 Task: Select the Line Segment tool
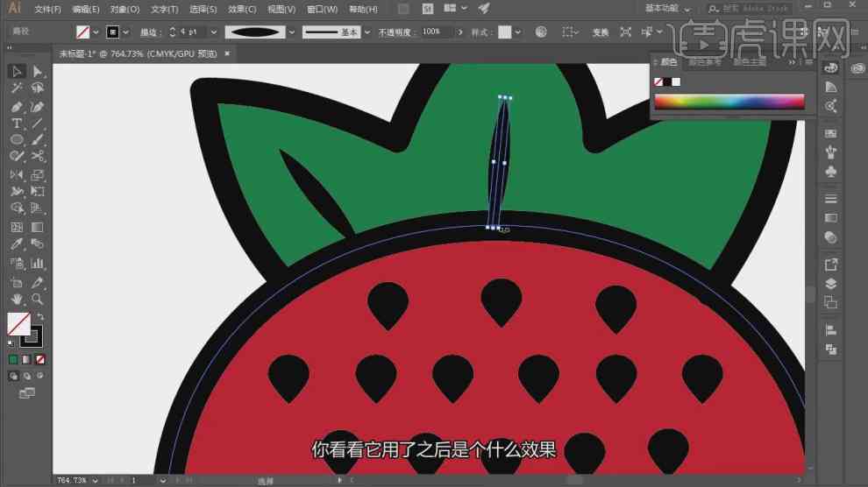[37, 124]
